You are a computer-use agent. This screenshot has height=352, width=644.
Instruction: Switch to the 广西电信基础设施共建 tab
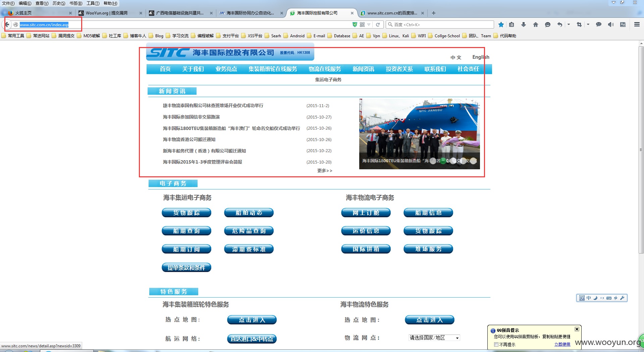coord(180,13)
